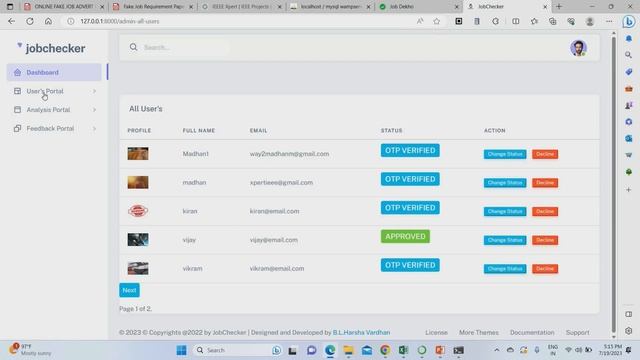Decline the user vijay
The width and height of the screenshot is (640, 360).
(545, 240)
